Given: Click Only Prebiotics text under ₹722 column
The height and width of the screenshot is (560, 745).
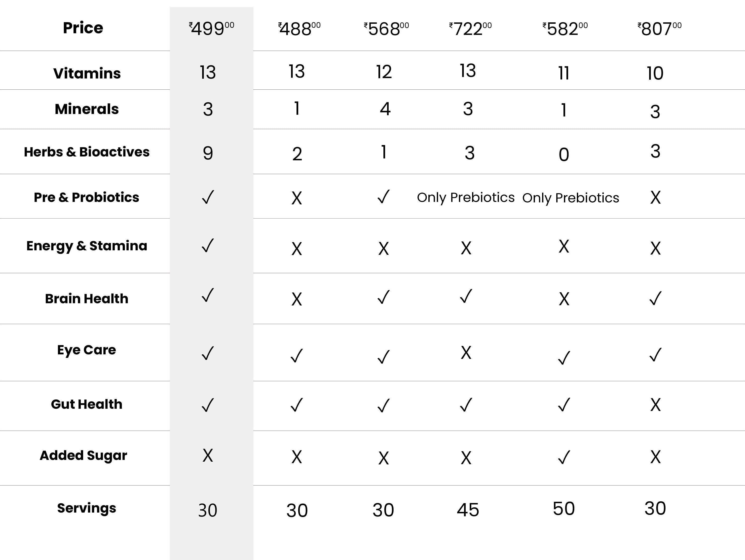Looking at the screenshot, I should click(466, 197).
